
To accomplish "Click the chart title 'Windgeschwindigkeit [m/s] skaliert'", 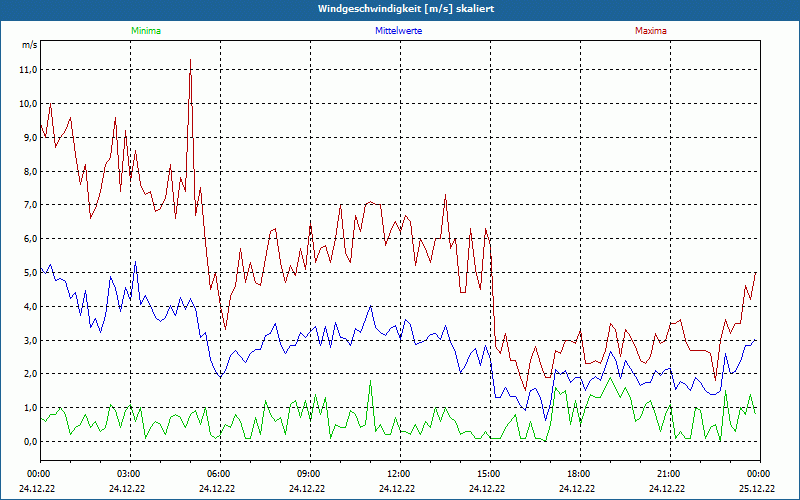I will 406,9.
